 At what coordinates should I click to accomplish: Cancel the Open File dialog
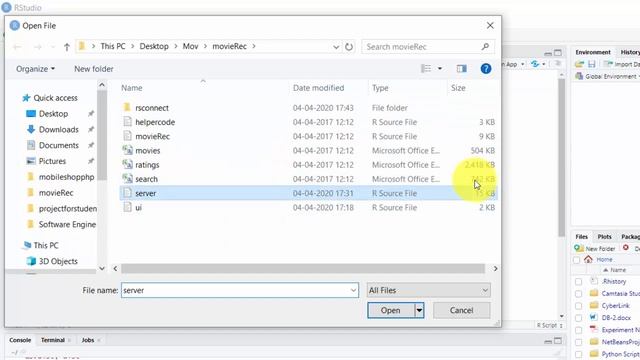462,310
